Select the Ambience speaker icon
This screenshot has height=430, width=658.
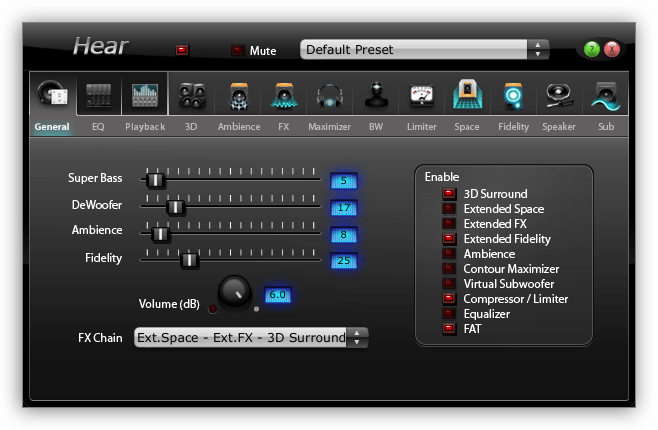[x=238, y=96]
